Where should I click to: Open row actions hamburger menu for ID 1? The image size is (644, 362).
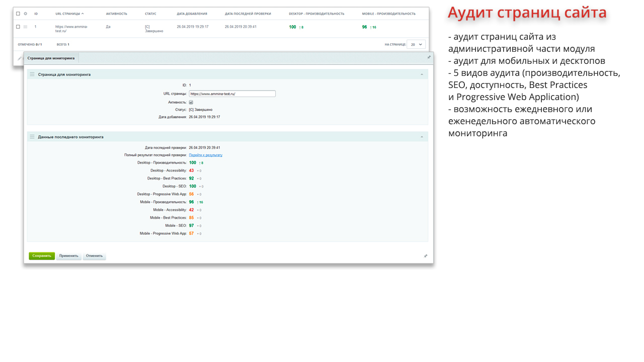[26, 27]
